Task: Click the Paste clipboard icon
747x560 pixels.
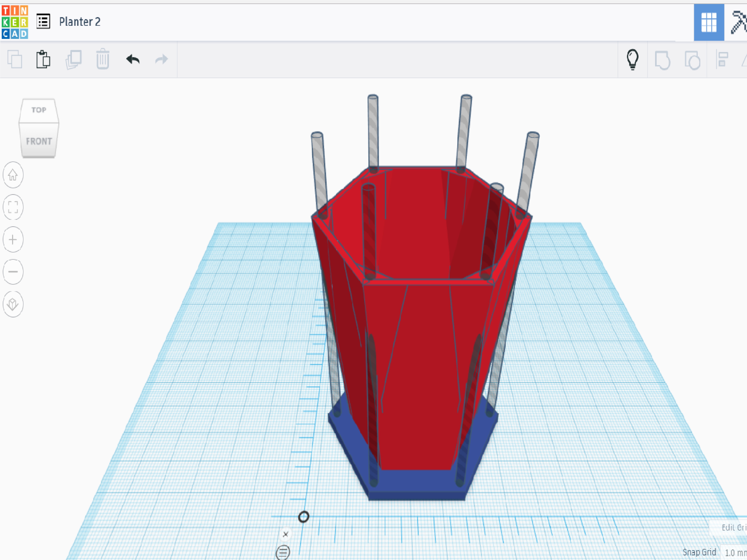Action: click(x=43, y=59)
